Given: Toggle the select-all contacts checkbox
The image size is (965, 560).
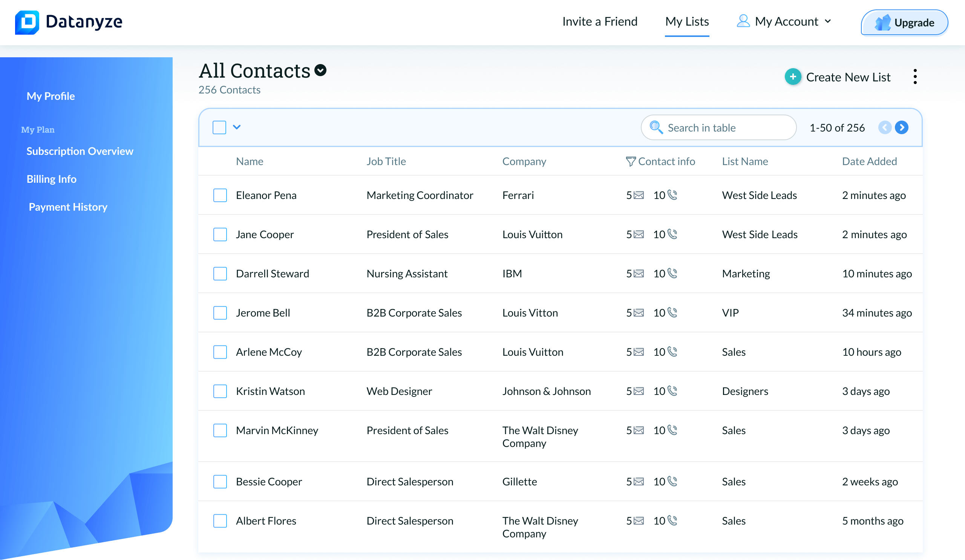Looking at the screenshot, I should tap(219, 127).
